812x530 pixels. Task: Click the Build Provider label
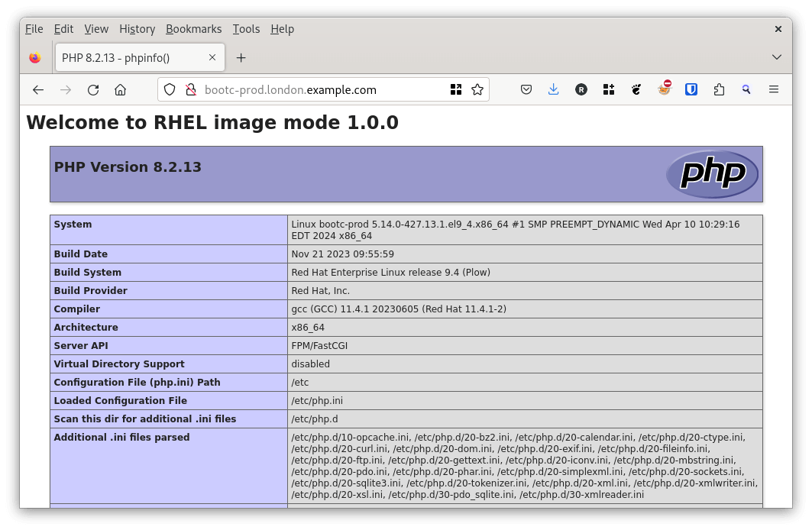(91, 291)
